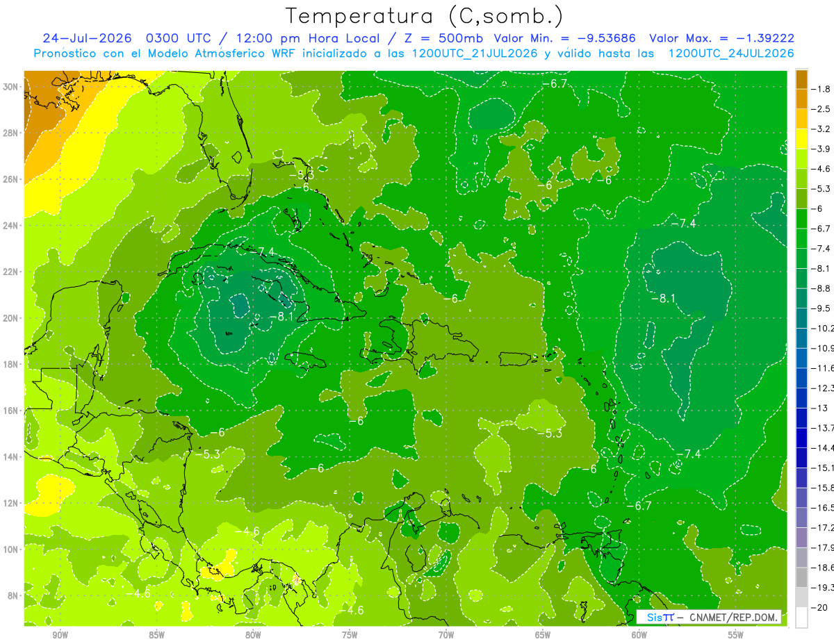Click the "-13" legend value

pyautogui.click(x=819, y=408)
